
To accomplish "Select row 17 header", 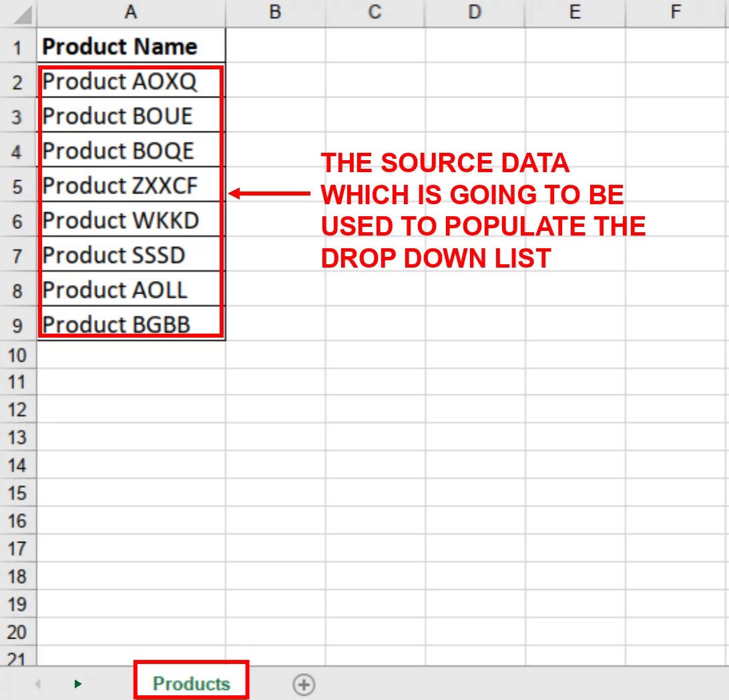I will [x=17, y=549].
